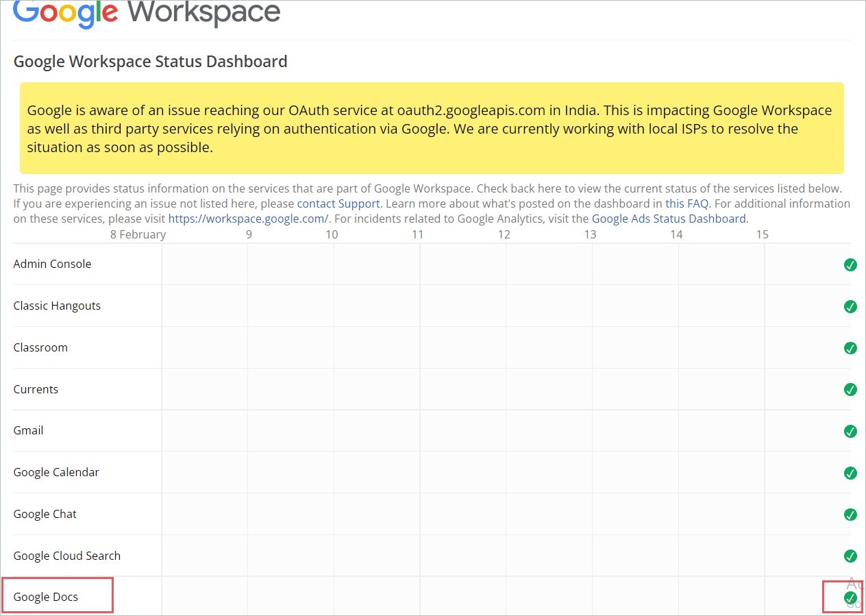Image resolution: width=866 pixels, height=616 pixels.
Task: Click the status icon beside Classic Hangouts
Action: click(x=850, y=306)
